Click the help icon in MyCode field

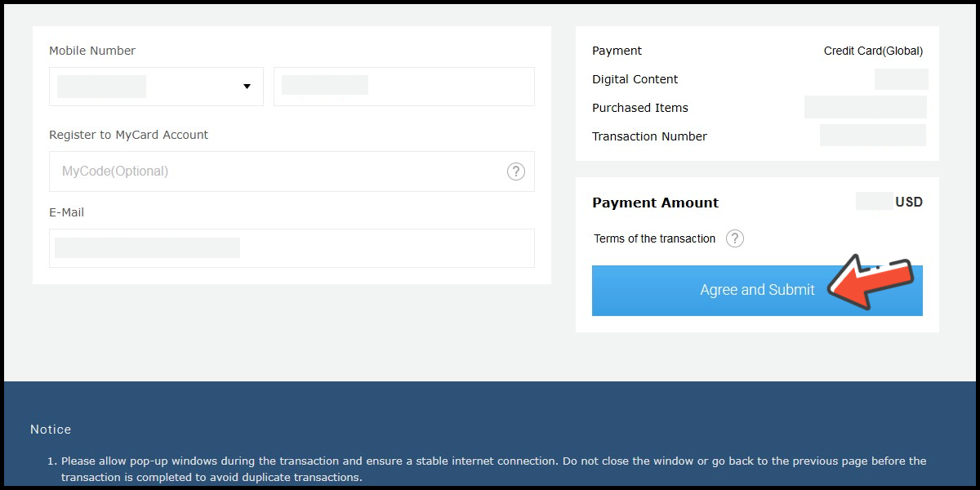[516, 171]
